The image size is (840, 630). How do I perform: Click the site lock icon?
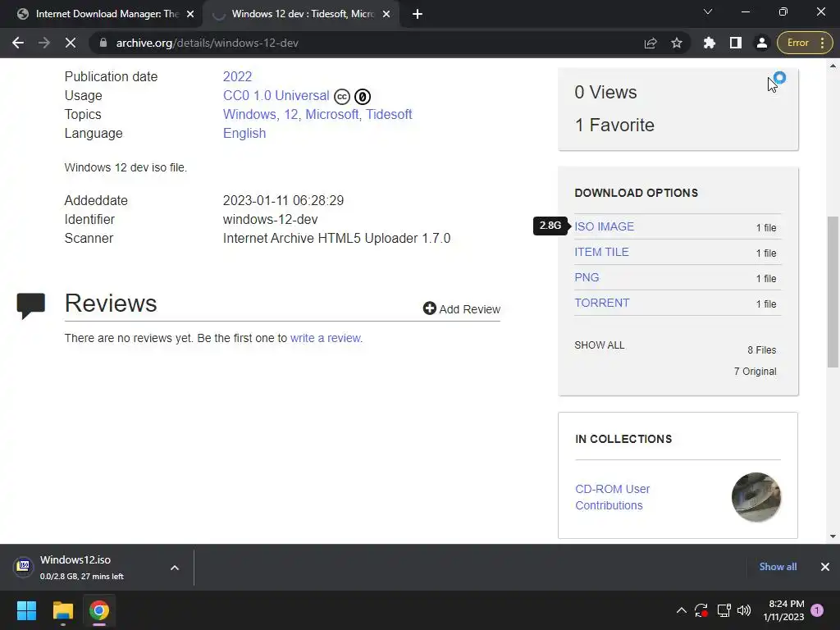(103, 43)
